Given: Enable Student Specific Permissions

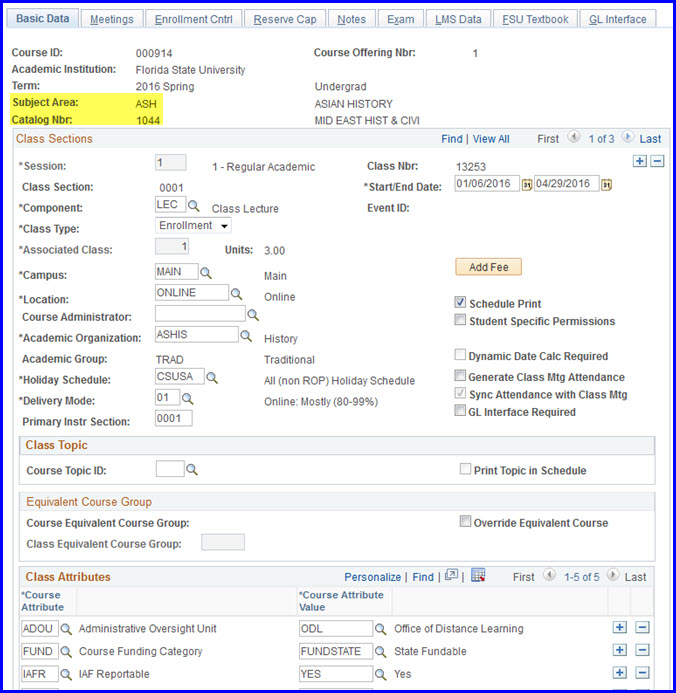Looking at the screenshot, I should (x=460, y=320).
